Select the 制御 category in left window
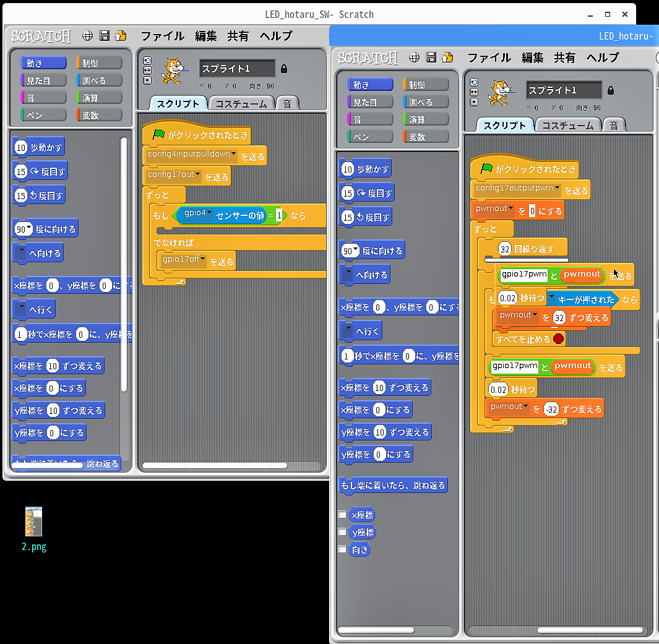 (99, 63)
